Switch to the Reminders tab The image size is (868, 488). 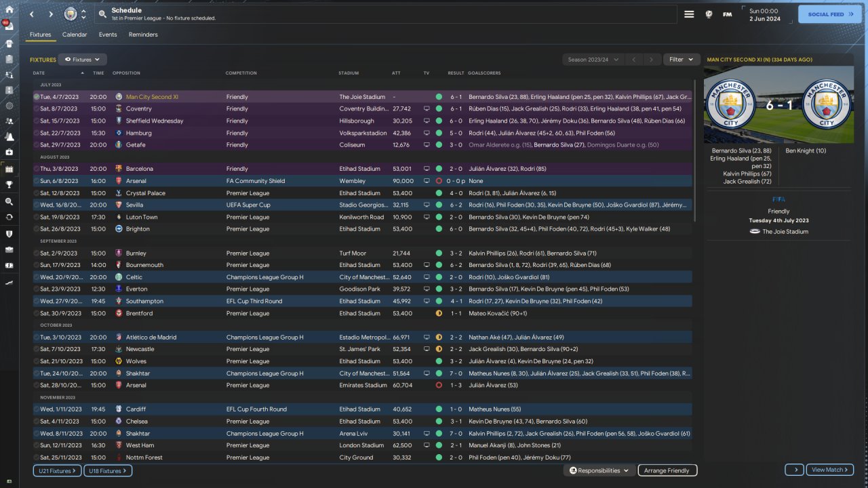tap(143, 35)
